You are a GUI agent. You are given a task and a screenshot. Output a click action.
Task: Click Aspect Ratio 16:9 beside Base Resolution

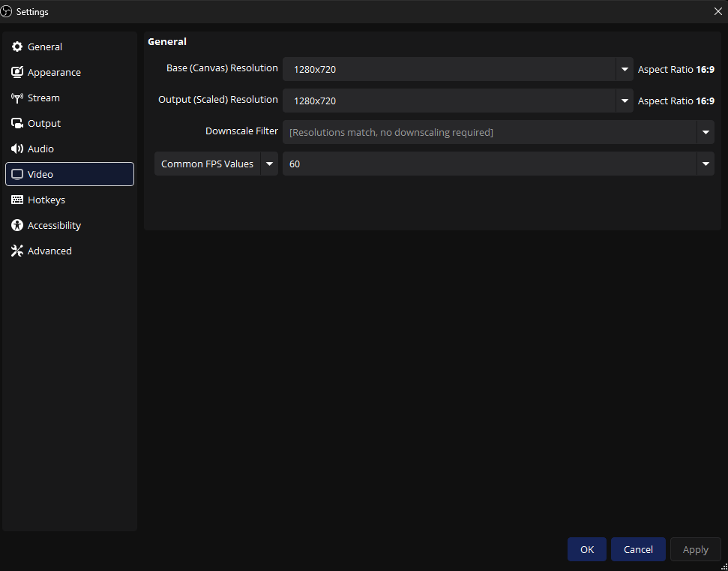coord(676,70)
